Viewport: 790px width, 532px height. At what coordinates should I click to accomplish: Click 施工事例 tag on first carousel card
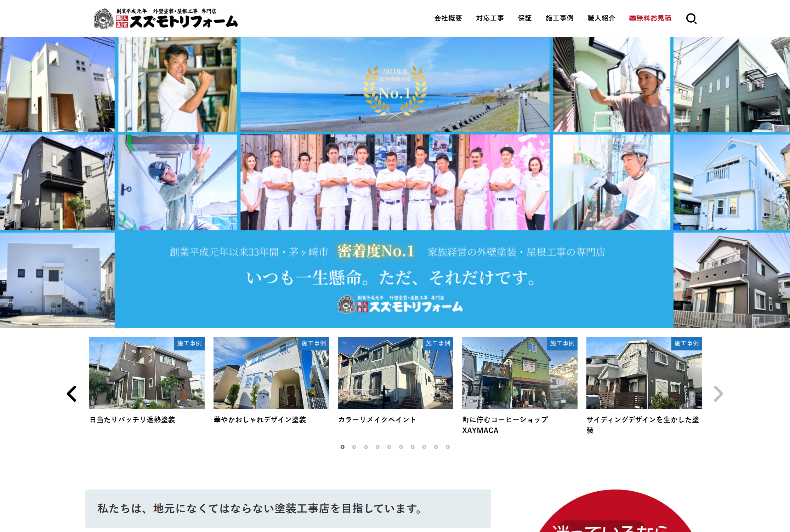point(189,343)
